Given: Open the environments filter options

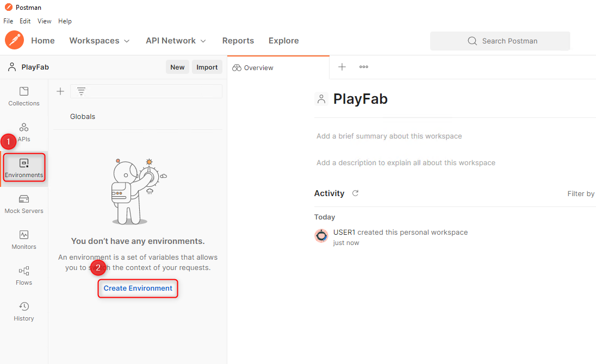Looking at the screenshot, I should (81, 91).
